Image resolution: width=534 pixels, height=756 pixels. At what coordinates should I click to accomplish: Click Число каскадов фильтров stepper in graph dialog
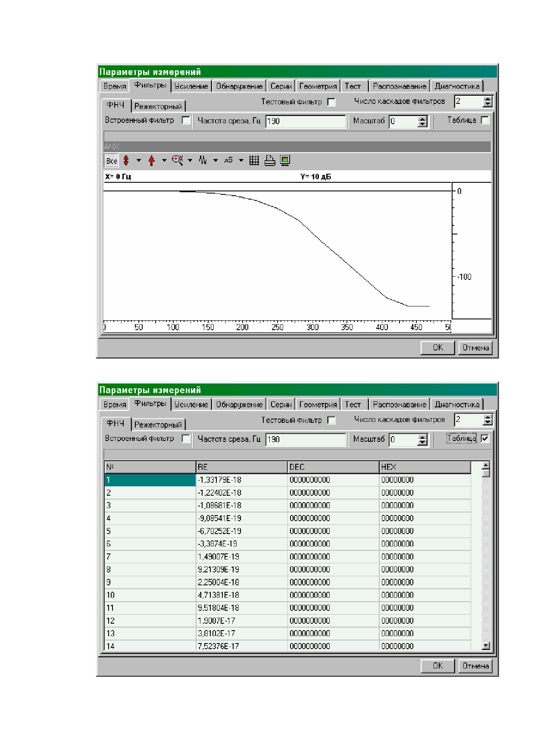487,102
